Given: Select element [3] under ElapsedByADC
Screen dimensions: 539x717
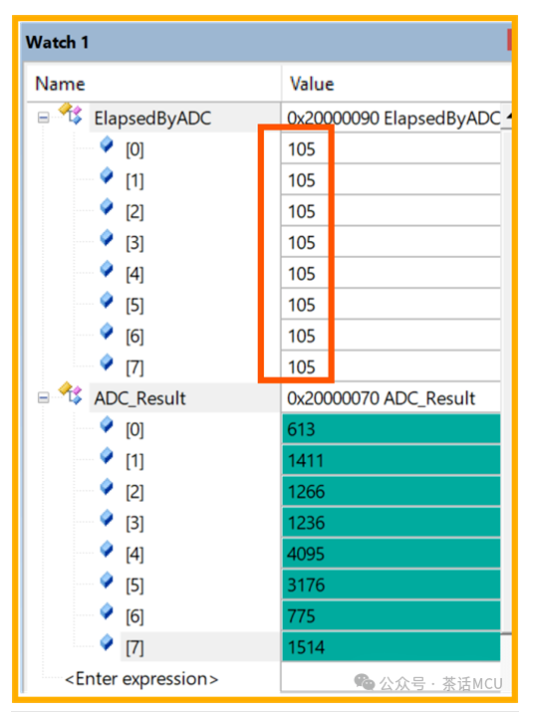Looking at the screenshot, I should pos(134,243).
